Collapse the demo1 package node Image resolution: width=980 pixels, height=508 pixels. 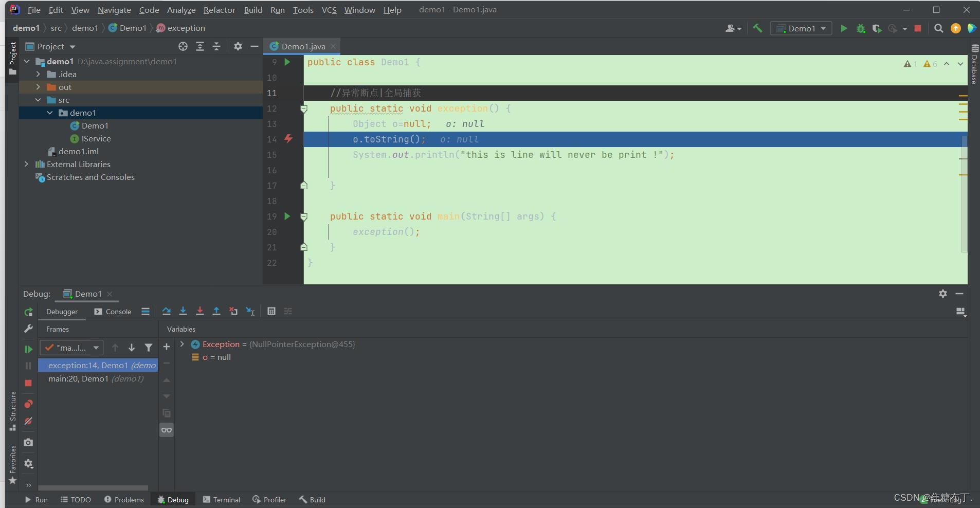coord(50,113)
